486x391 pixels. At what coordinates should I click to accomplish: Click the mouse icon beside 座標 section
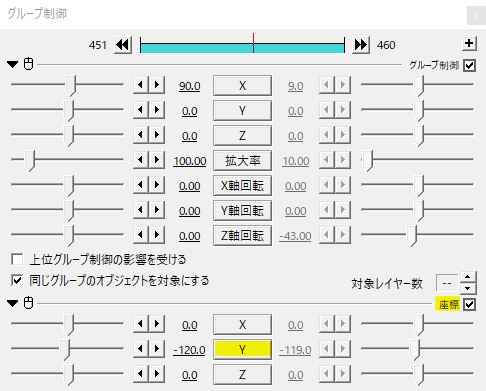(x=28, y=303)
